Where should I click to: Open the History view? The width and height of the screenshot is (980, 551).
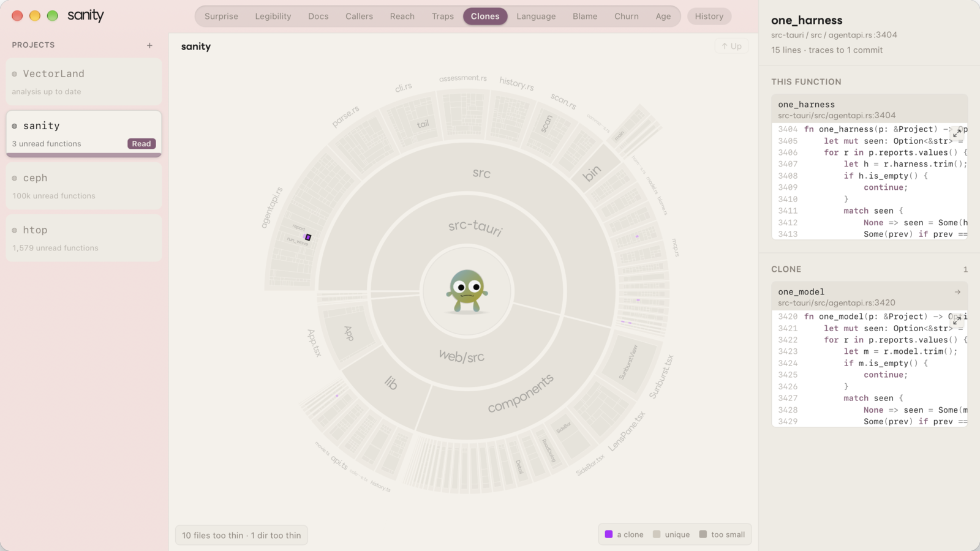[x=709, y=17]
